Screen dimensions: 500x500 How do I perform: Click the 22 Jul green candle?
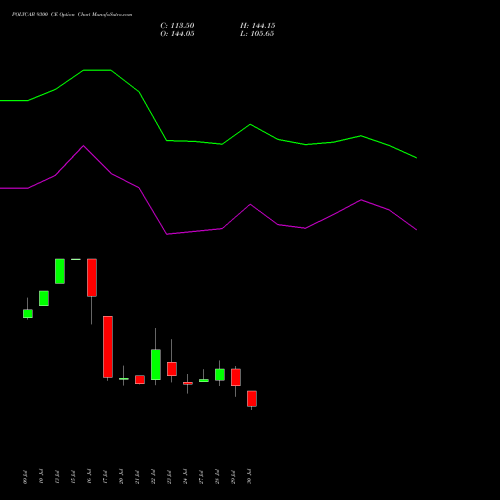(x=156, y=364)
